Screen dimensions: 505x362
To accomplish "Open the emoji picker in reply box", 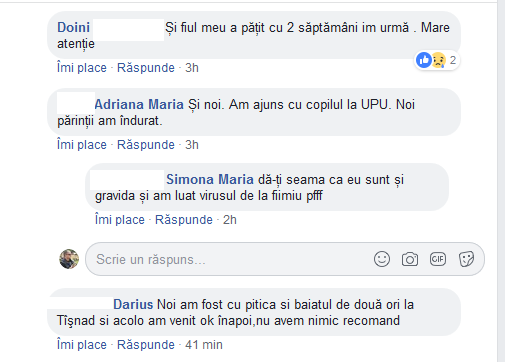I will tap(382, 259).
